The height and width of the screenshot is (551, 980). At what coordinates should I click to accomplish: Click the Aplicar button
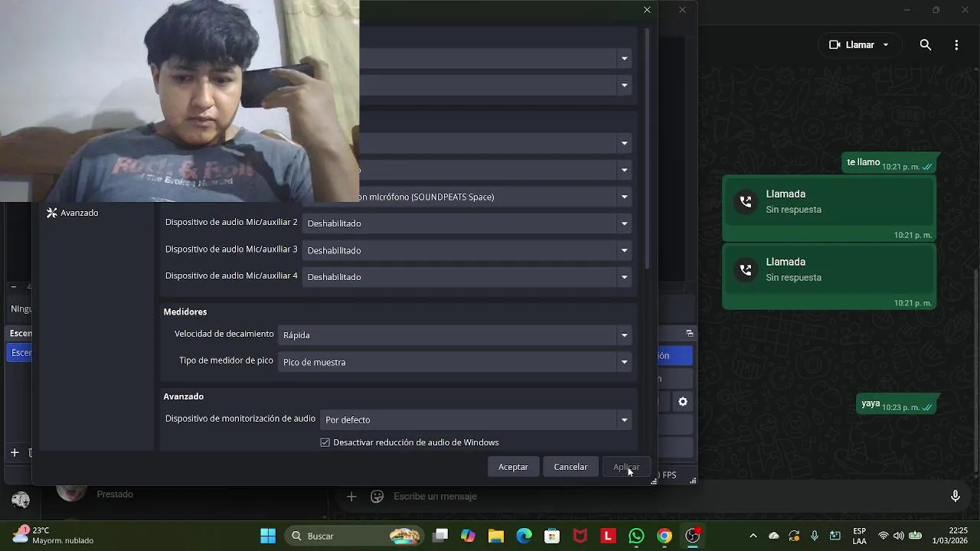click(626, 467)
